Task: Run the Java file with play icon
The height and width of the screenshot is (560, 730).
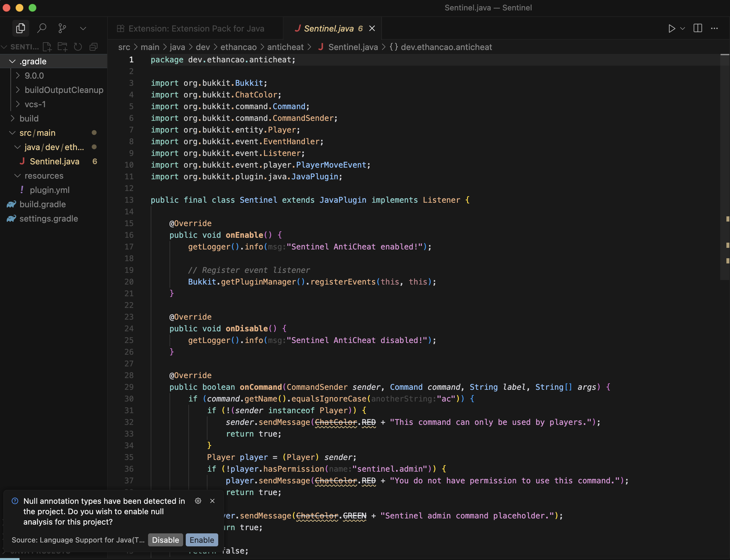Action: coord(671,28)
